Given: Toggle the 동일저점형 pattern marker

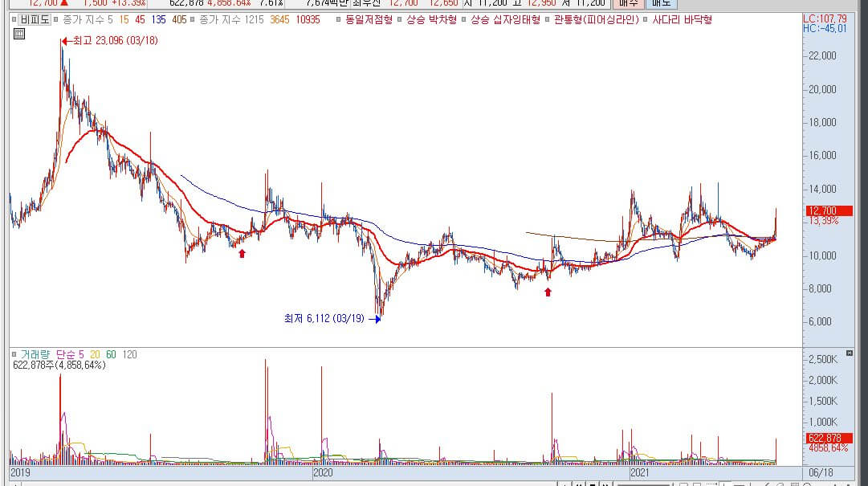Looking at the screenshot, I should (338, 20).
